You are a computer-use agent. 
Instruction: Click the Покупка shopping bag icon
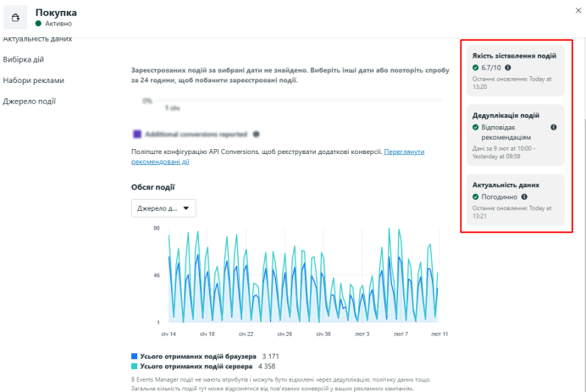[x=15, y=18]
